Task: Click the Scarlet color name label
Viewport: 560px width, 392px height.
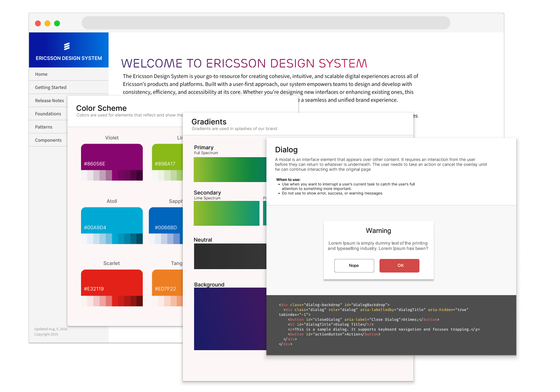Action: (112, 263)
